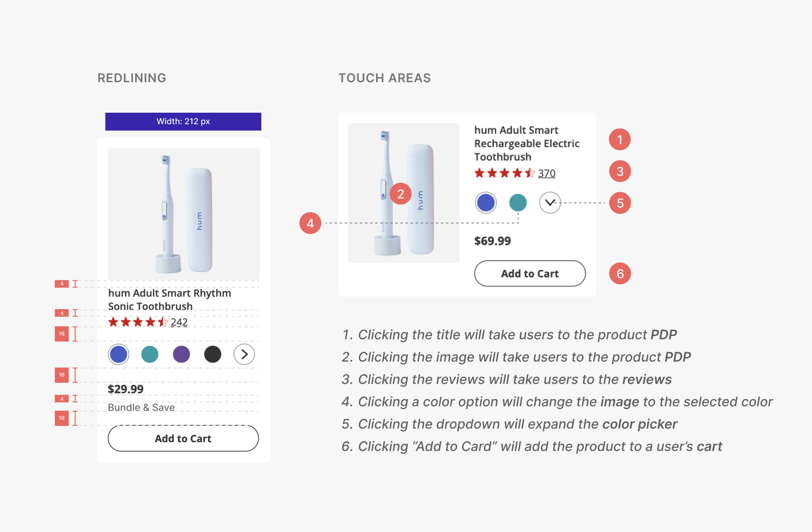The image size is (812, 532).
Task: Open the 370 reviews link
Action: [547, 174]
